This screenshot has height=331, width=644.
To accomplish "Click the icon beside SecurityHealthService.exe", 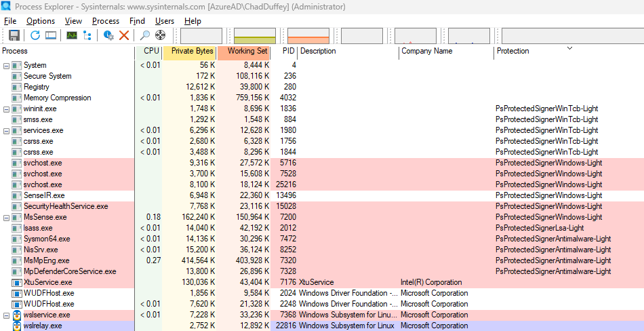I will (x=17, y=206).
